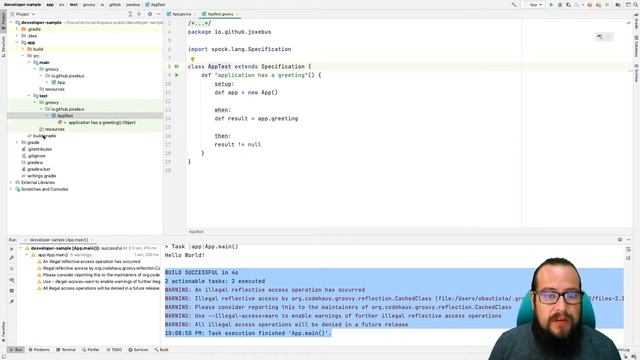Click 'BUILD SUCCESSFUL in 4s' console line
Screen dimensions: 640x360
201,272
